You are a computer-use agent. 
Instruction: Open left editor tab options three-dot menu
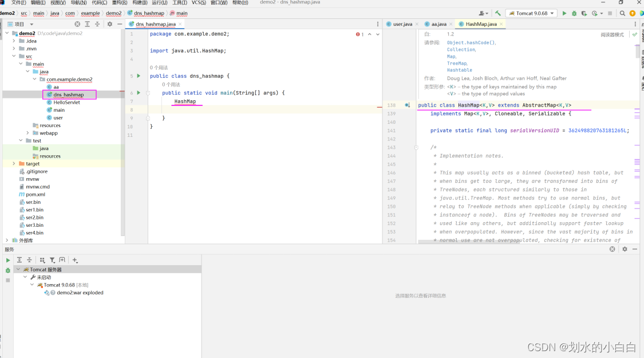[x=378, y=24]
